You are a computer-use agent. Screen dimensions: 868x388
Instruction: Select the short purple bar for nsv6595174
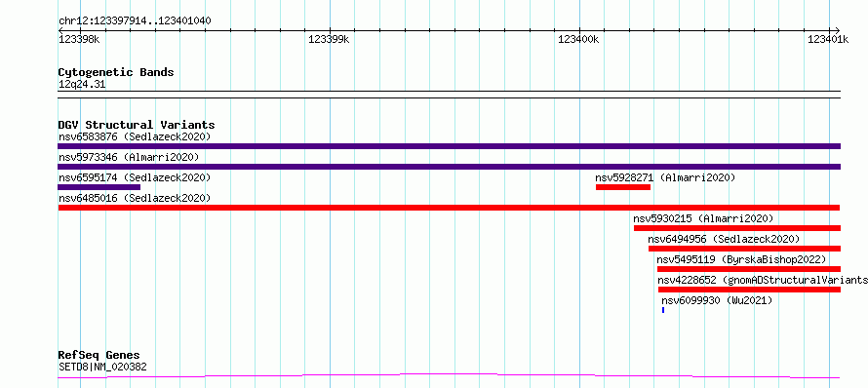tap(99, 187)
